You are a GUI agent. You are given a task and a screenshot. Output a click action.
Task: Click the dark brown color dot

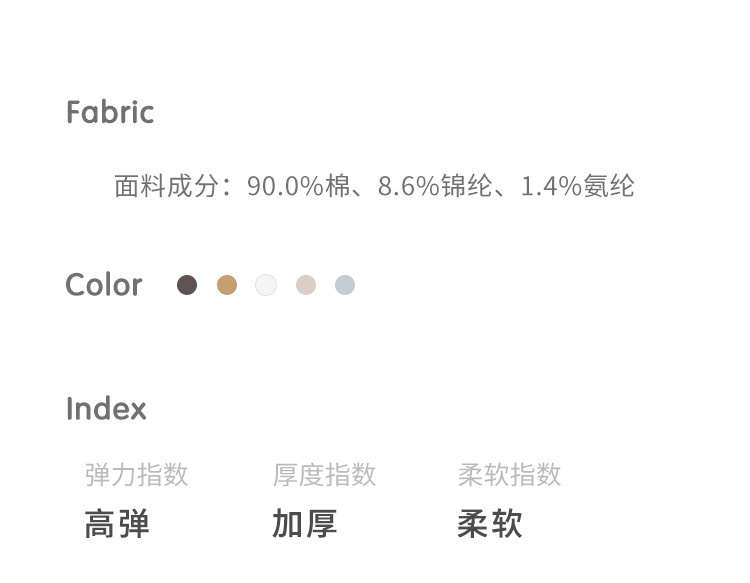(x=187, y=285)
